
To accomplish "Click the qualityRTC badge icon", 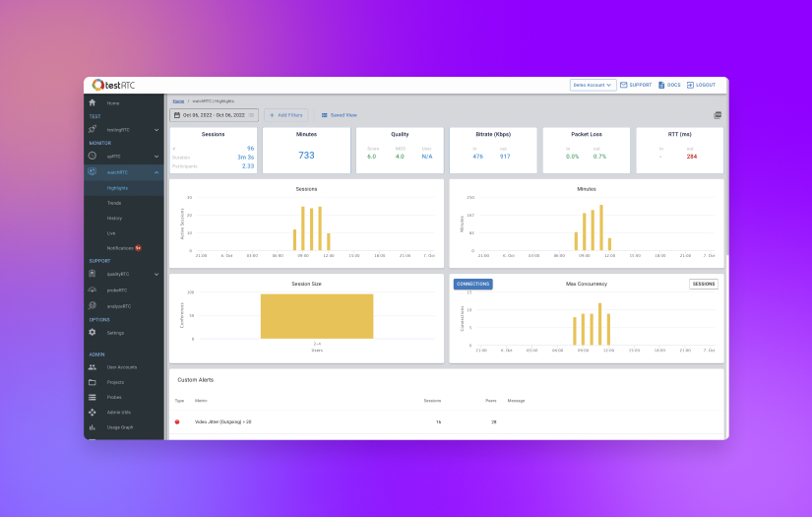I will 93,274.
